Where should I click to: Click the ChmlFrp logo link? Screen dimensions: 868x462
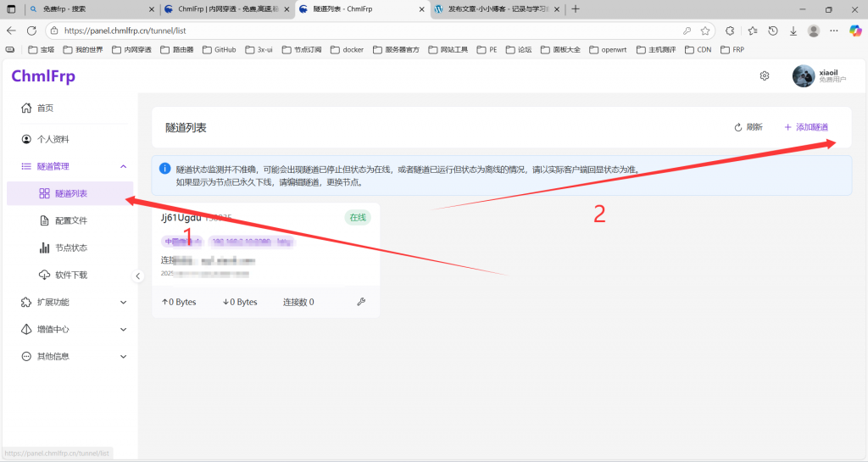(x=43, y=76)
